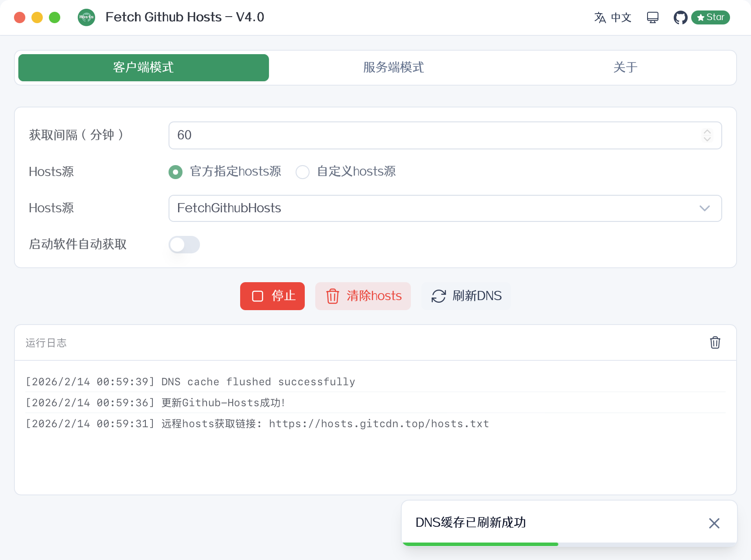Open the GitHub repository octocat icon
The width and height of the screenshot is (751, 560).
coord(680,17)
